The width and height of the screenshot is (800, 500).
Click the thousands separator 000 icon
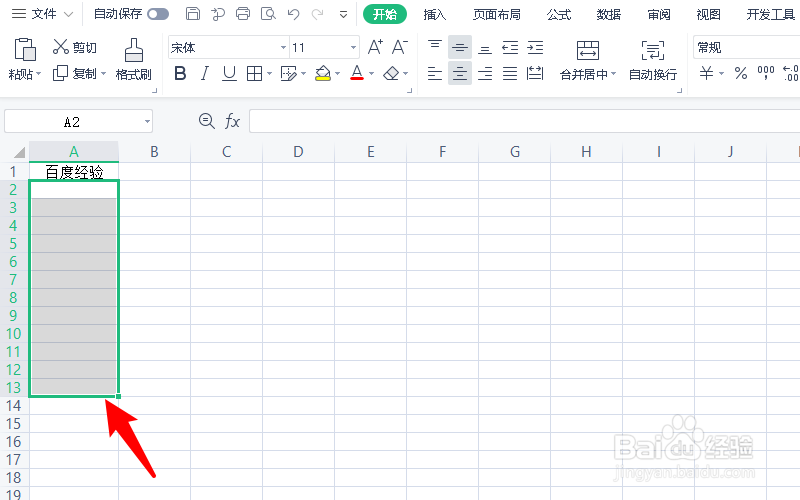[x=766, y=74]
